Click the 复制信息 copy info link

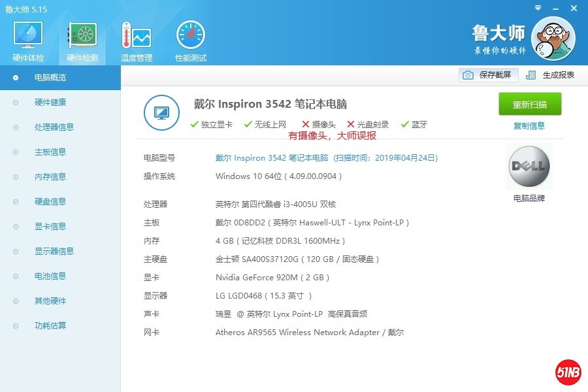pyautogui.click(x=529, y=126)
